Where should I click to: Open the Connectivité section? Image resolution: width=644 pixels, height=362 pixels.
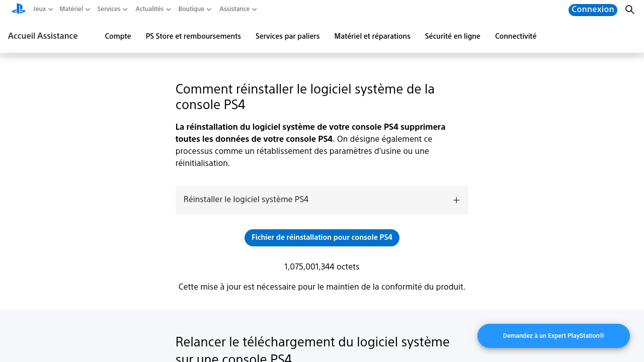[x=516, y=36]
